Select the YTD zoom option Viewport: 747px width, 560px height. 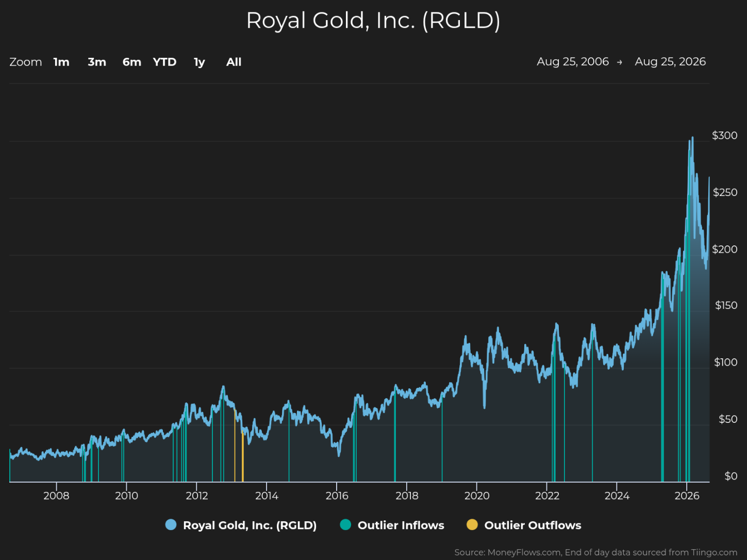(x=164, y=62)
